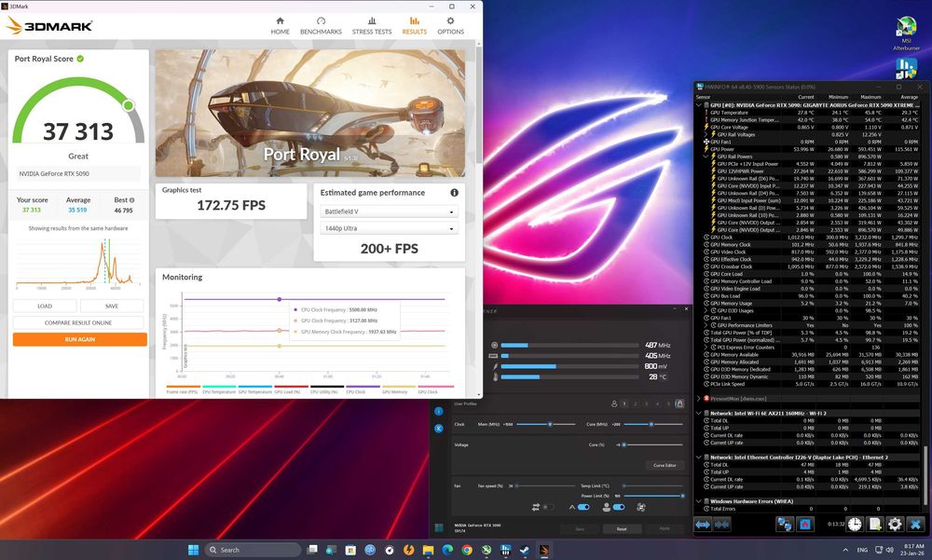Click the user profile icon in Afterburner
Screen dimensions: 932x560
click(613, 403)
